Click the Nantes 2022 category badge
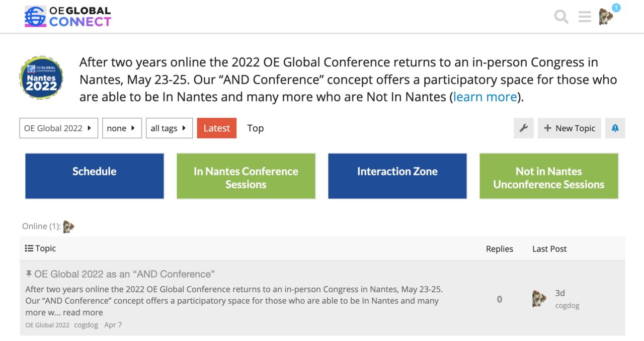644x341 pixels. (41, 78)
